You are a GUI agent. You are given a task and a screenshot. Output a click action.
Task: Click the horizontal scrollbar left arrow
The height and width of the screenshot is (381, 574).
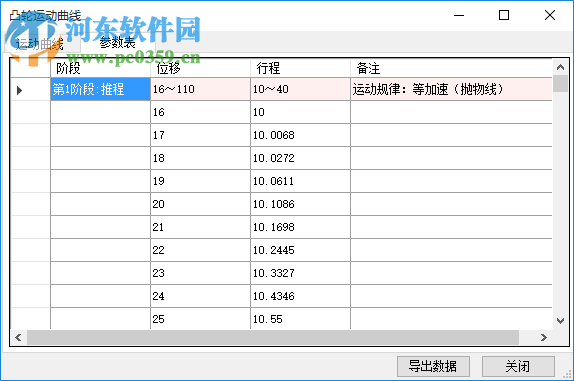[18, 337]
